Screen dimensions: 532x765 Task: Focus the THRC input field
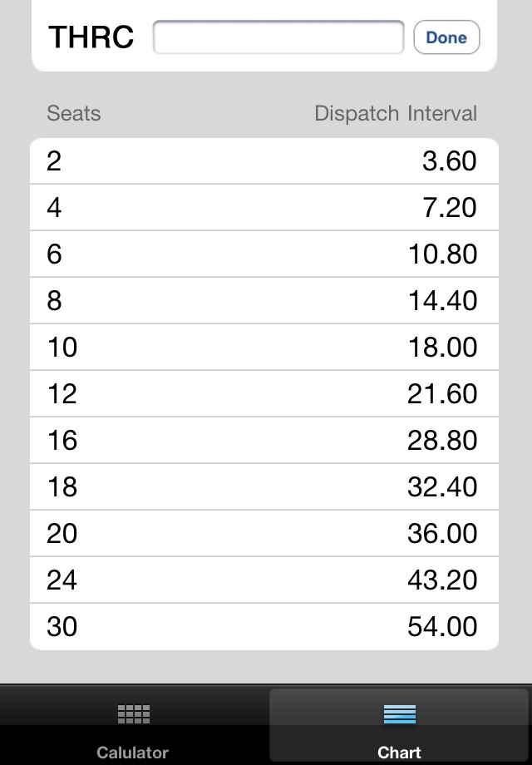pos(278,37)
